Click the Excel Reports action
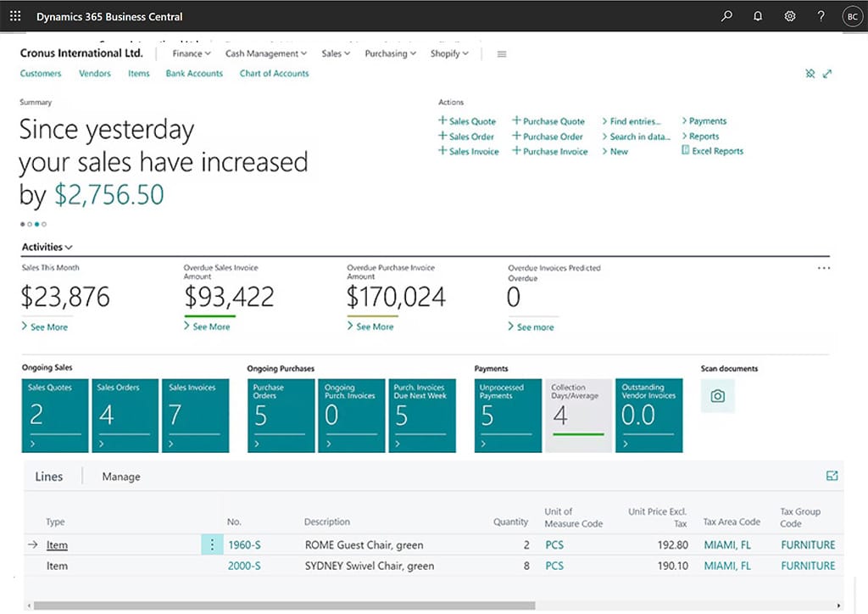The height and width of the screenshot is (614, 868). (712, 151)
